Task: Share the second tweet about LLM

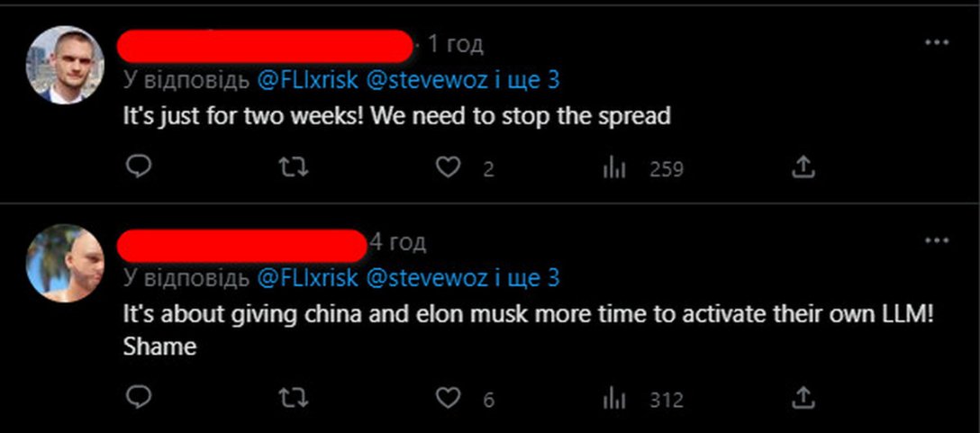Action: (803, 398)
